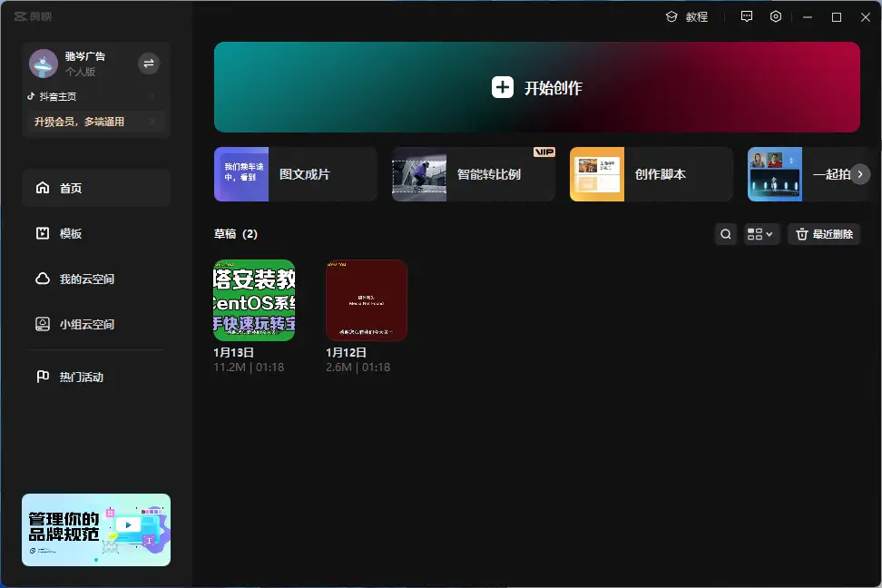Open 我的云空间 cloud space
The image size is (882, 588).
pos(96,279)
